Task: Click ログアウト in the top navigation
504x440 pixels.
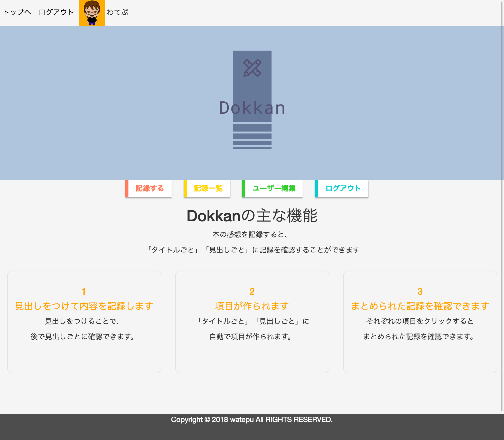Action: point(55,12)
